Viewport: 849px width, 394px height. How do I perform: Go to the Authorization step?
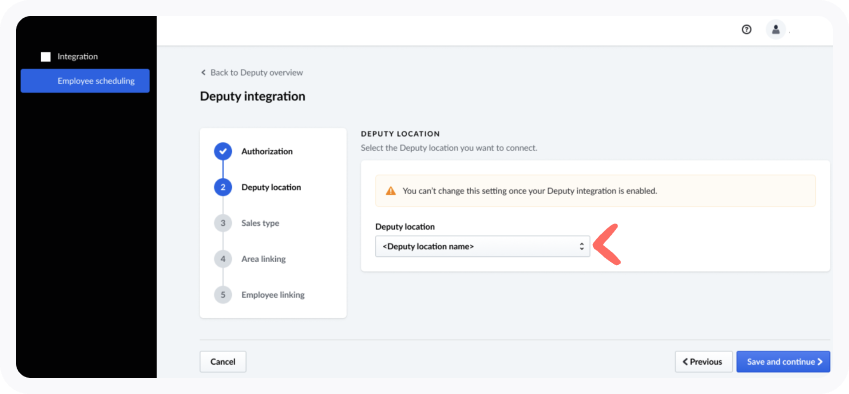pyautogui.click(x=267, y=152)
